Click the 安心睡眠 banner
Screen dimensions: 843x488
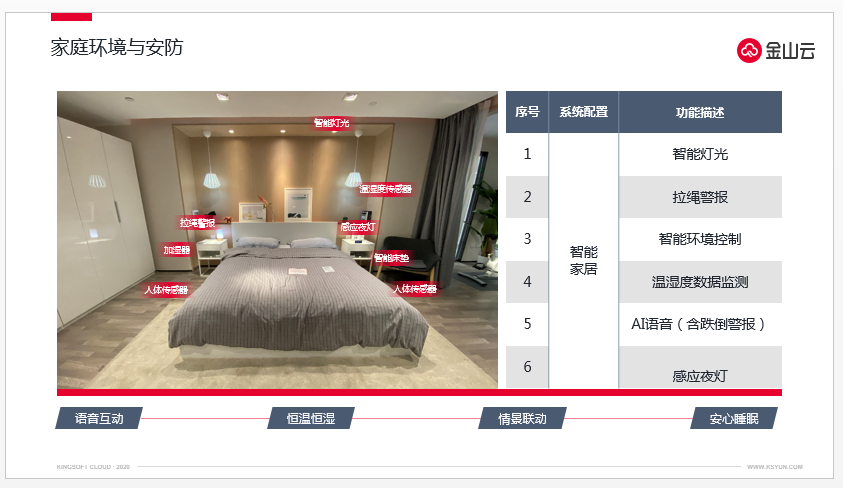[734, 418]
